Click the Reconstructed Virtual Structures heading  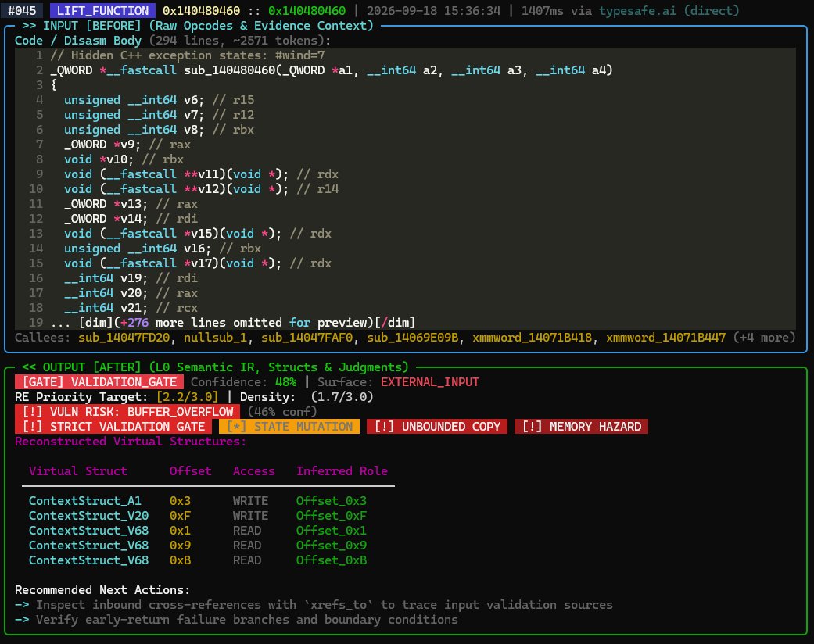click(x=131, y=442)
